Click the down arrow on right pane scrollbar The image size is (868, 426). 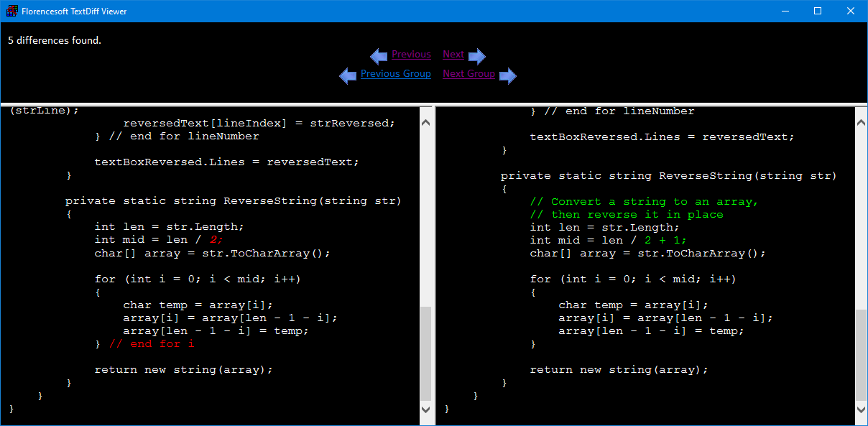pyautogui.click(x=861, y=408)
